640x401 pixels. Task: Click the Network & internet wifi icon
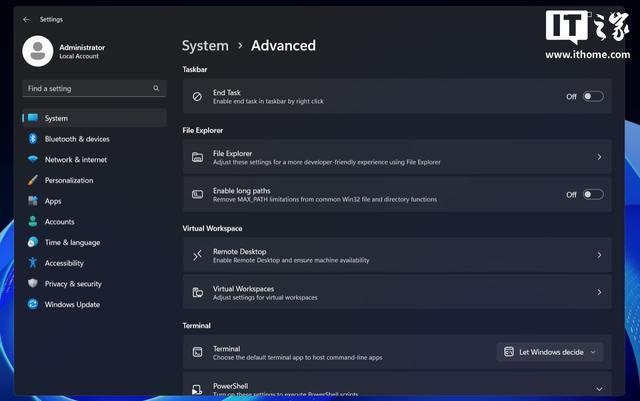(x=33, y=160)
